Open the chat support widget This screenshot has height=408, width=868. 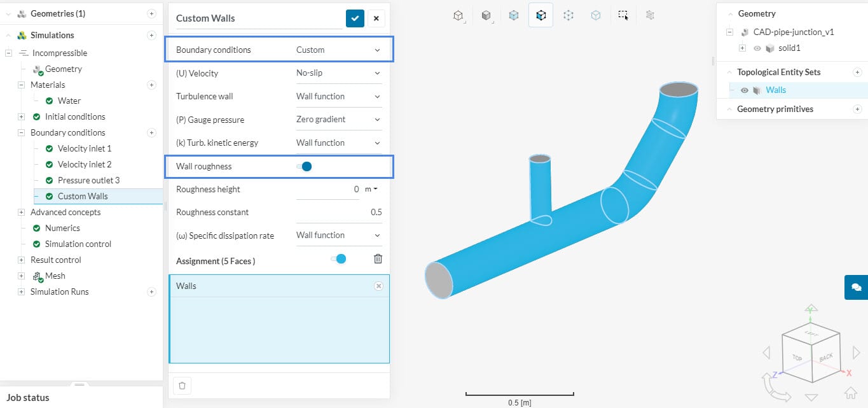click(x=856, y=287)
